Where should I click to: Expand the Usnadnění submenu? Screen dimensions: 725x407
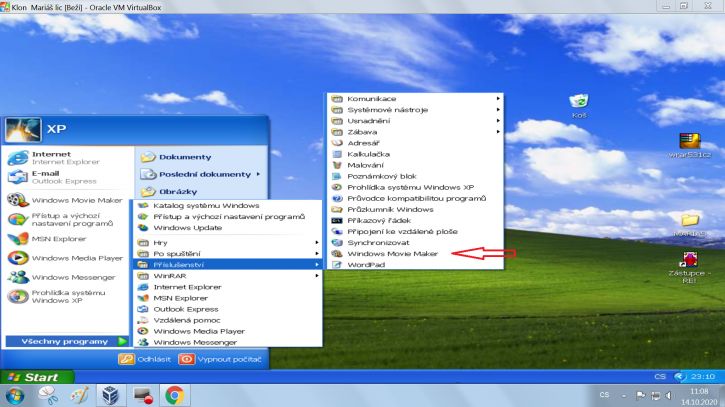[415, 121]
